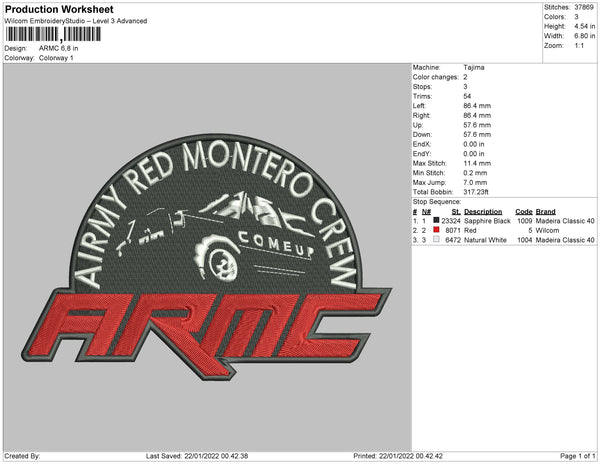The width and height of the screenshot is (600, 464).
Task: Click the zoom value '1:1'
Action: point(579,46)
